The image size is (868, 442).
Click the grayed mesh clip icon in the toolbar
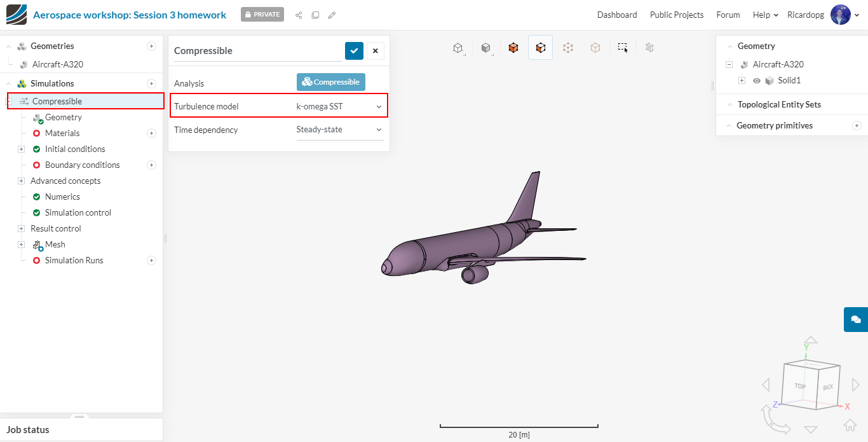point(649,47)
